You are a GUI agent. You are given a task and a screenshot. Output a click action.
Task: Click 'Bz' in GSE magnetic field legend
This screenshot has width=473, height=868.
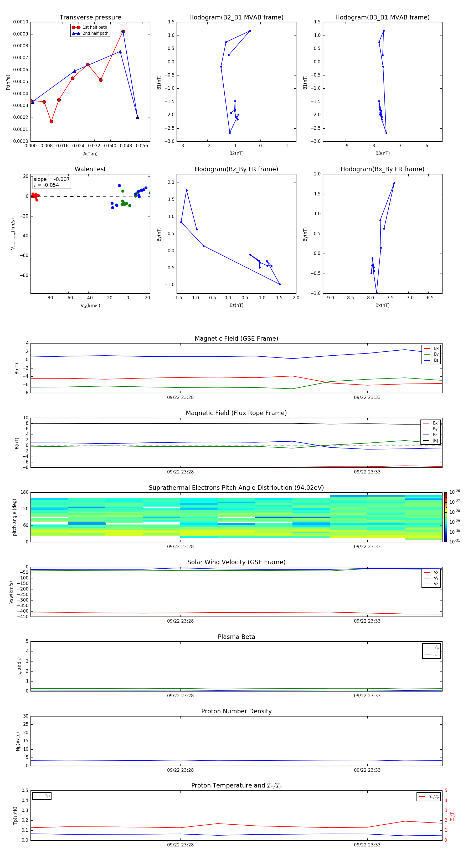tap(436, 360)
